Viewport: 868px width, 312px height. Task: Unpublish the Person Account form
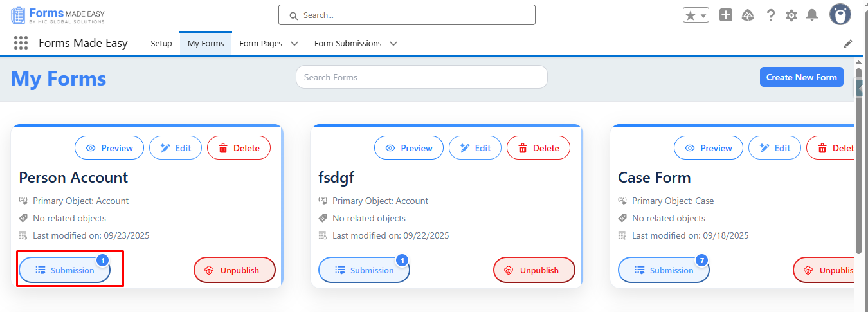point(235,270)
